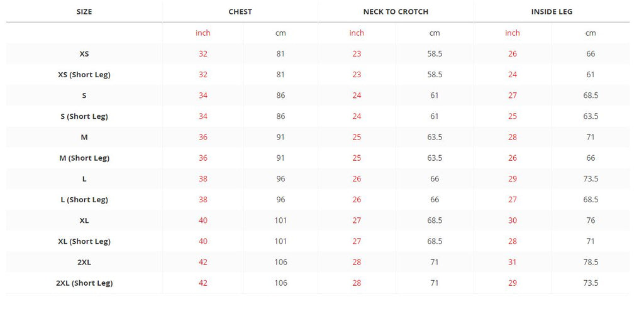Viewport: 644px width, 309px height.
Task: Click the 2XL inside leg 78.5 value
Action: tap(591, 263)
